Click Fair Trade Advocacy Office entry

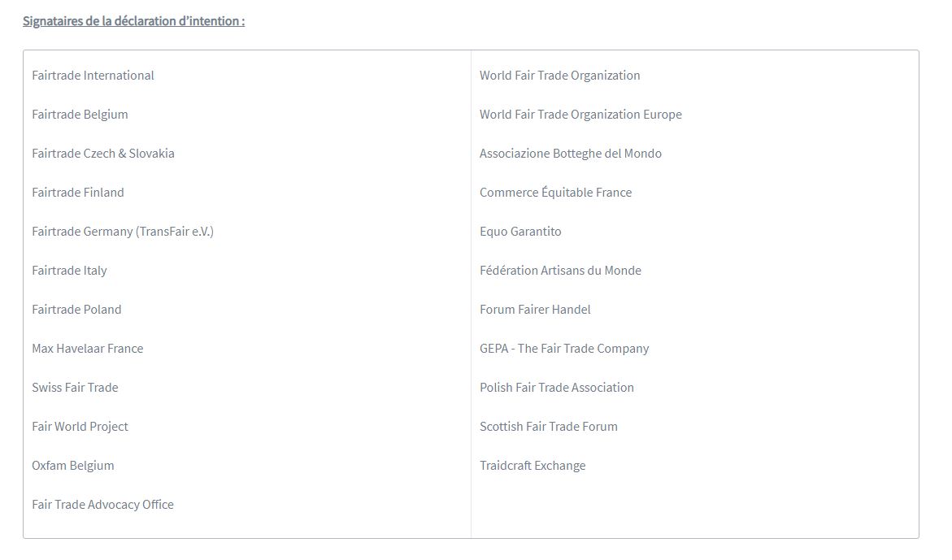pyautogui.click(x=102, y=505)
